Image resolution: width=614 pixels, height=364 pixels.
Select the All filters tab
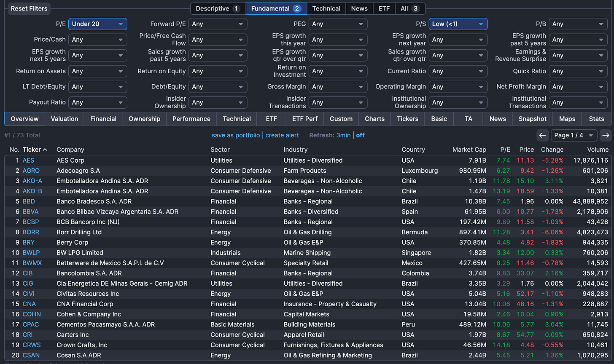(x=410, y=8)
